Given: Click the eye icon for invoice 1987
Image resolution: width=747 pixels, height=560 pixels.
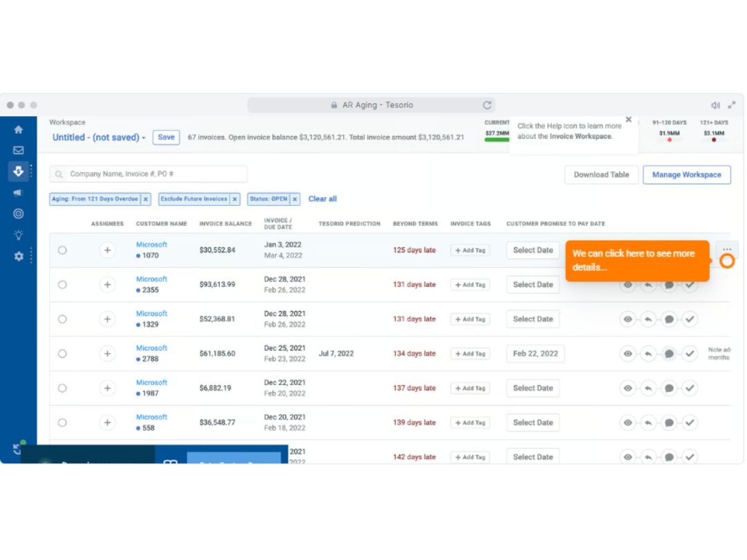Looking at the screenshot, I should [628, 388].
